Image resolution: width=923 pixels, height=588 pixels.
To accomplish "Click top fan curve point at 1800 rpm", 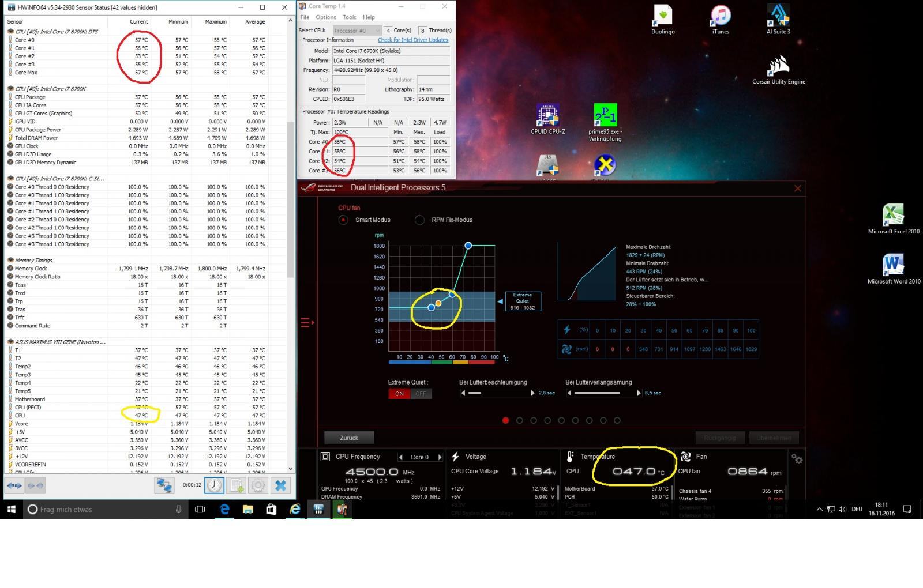I will (468, 246).
